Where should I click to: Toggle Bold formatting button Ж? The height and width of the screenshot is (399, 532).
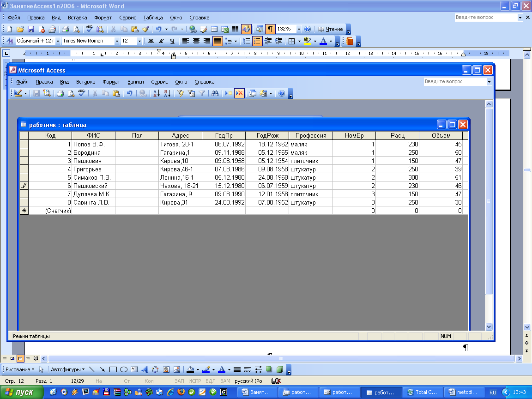click(x=151, y=41)
